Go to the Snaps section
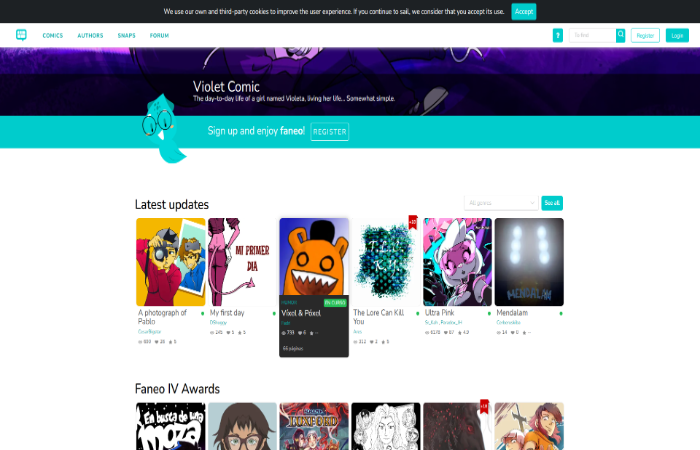This screenshot has height=450, width=700. 126,35
